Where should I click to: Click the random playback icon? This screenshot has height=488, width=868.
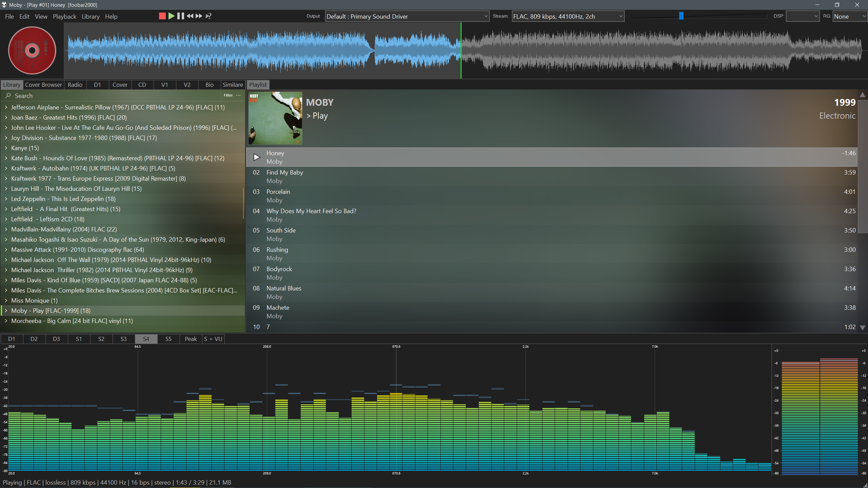click(x=209, y=16)
